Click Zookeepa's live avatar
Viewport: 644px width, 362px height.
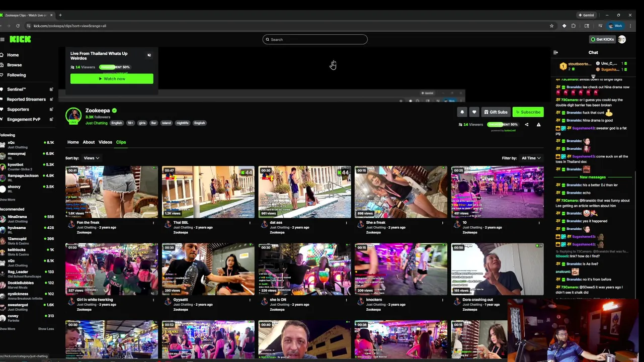[x=73, y=116]
